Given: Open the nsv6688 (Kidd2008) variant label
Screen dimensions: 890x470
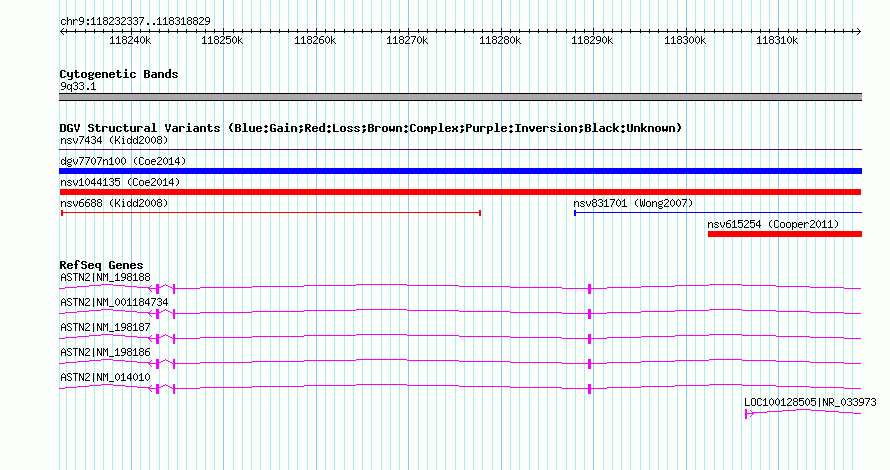Looking at the screenshot, I should click(x=114, y=203).
